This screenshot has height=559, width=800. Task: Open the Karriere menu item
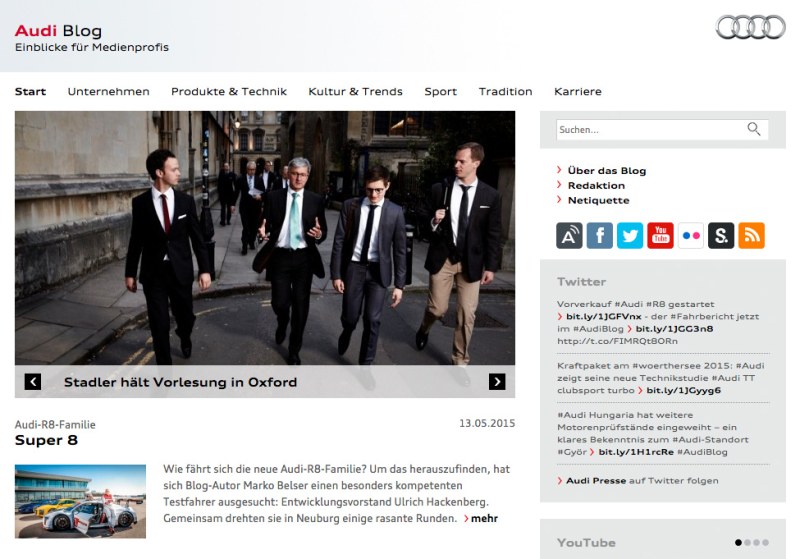coord(578,92)
